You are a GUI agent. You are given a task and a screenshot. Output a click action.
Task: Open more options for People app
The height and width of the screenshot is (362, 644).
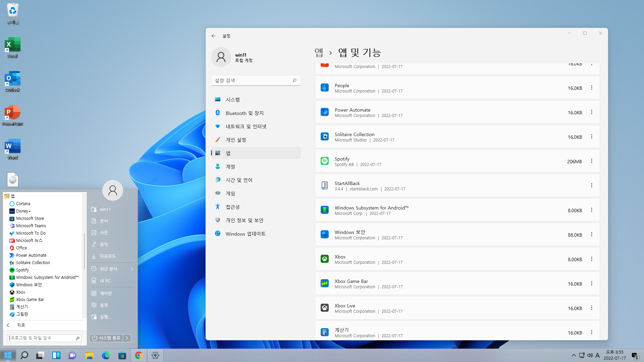click(591, 88)
